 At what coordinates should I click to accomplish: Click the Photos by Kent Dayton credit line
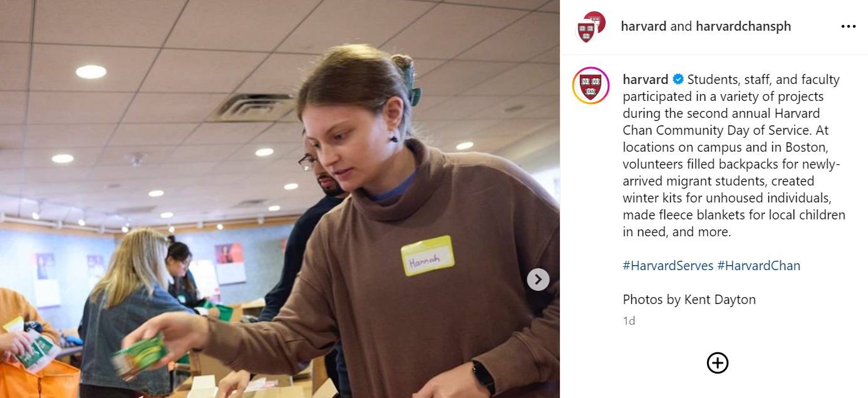689,300
